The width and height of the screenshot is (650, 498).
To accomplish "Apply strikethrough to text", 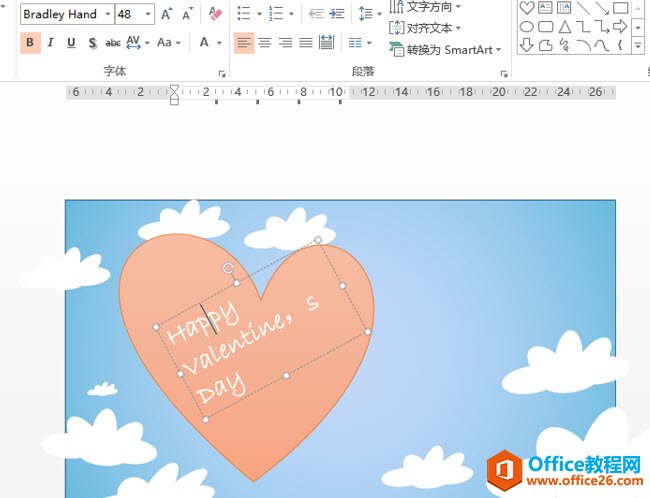I will 113,43.
